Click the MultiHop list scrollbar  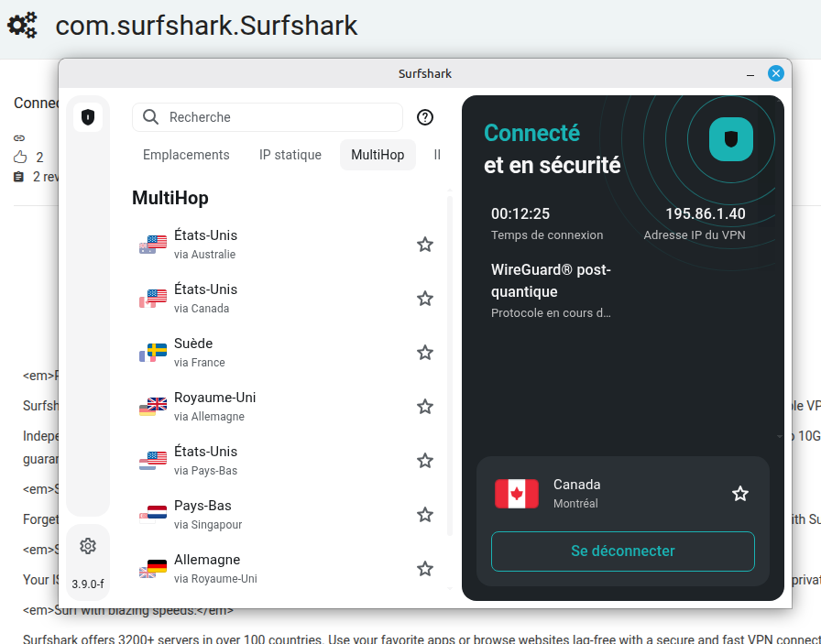(x=449, y=366)
